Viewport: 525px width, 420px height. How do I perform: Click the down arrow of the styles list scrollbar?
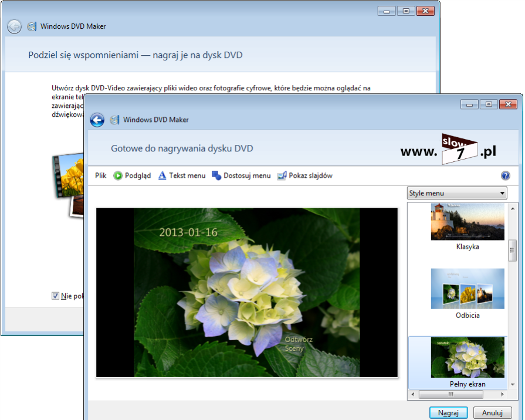(513, 384)
